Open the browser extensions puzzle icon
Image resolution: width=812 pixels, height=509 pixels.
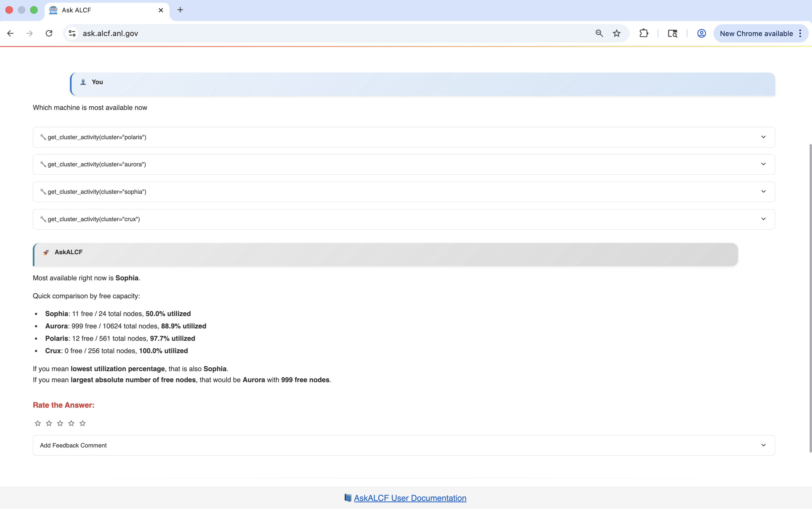click(x=644, y=33)
